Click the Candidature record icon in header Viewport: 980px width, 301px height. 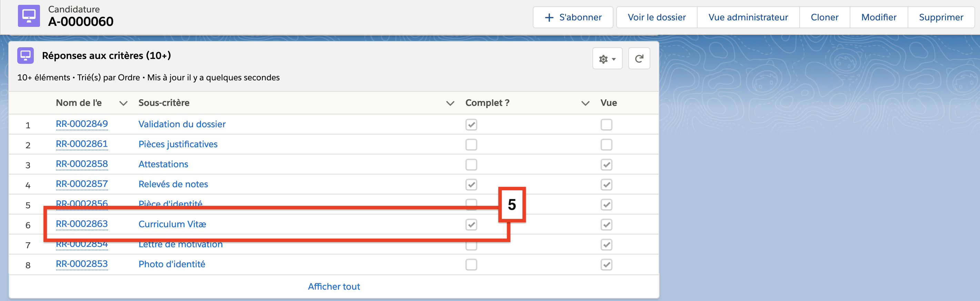click(29, 16)
